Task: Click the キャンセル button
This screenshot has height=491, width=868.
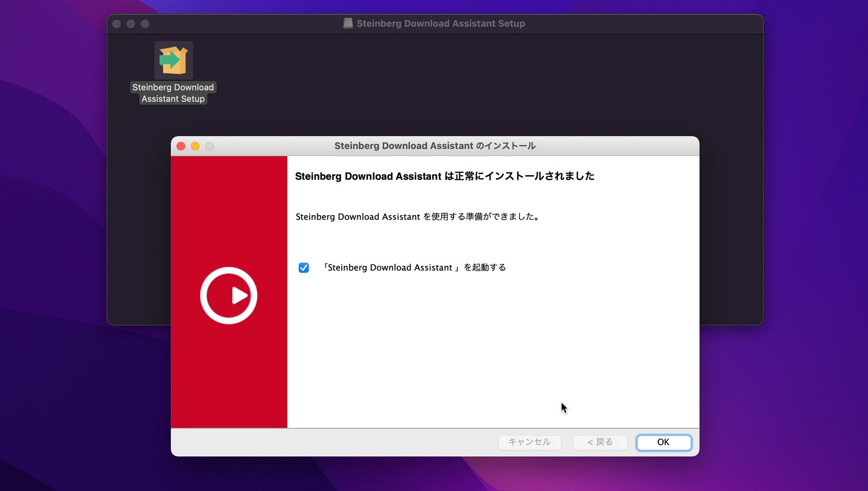Action: click(x=529, y=442)
